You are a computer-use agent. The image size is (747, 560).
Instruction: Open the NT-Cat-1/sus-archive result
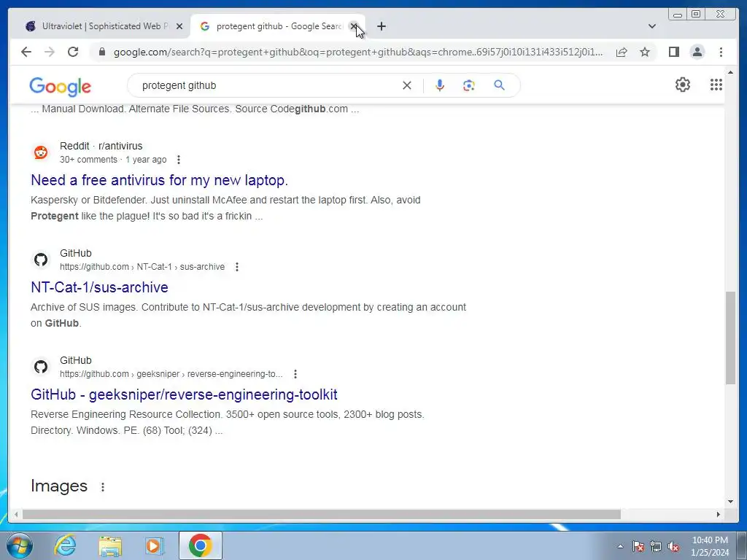[x=99, y=287]
